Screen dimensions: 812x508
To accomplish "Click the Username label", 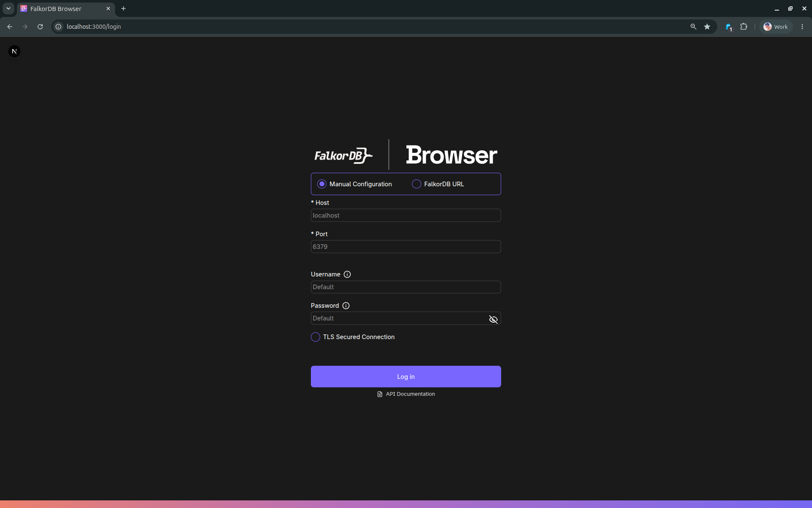I will coord(326,274).
